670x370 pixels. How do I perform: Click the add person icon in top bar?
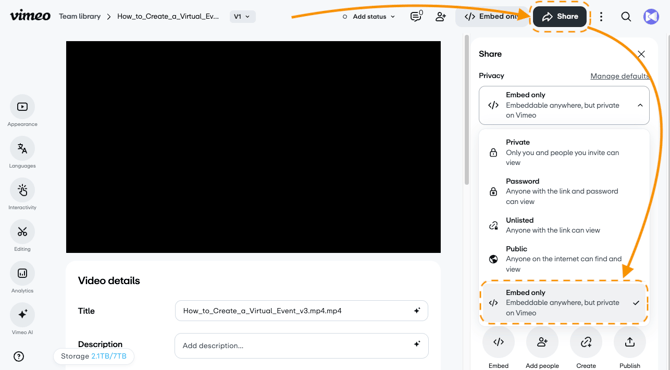[x=441, y=17]
